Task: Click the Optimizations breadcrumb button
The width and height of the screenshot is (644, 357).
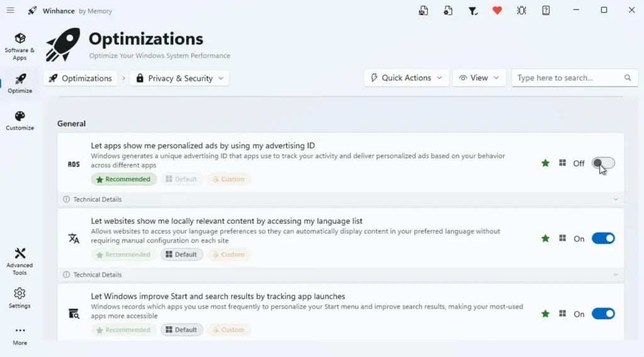Action: click(80, 79)
